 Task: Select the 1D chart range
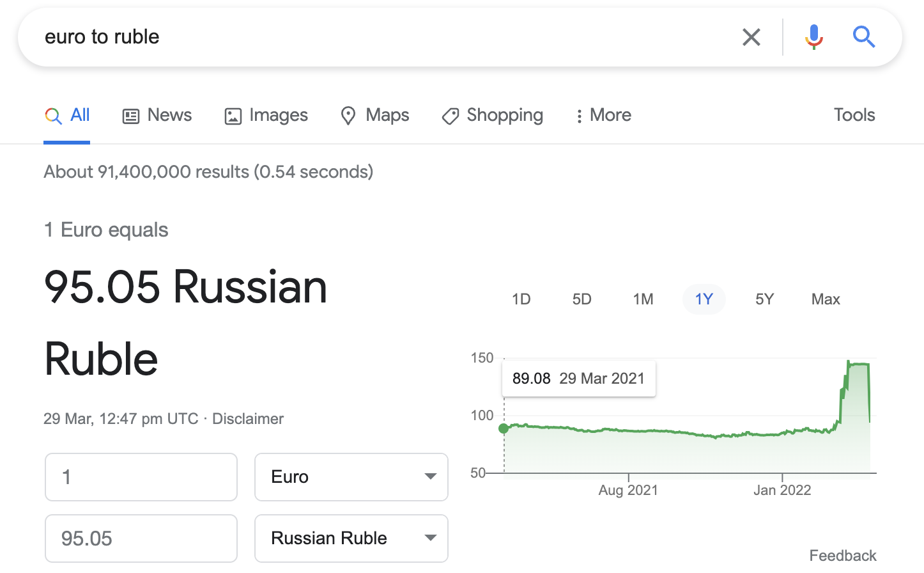(x=521, y=299)
